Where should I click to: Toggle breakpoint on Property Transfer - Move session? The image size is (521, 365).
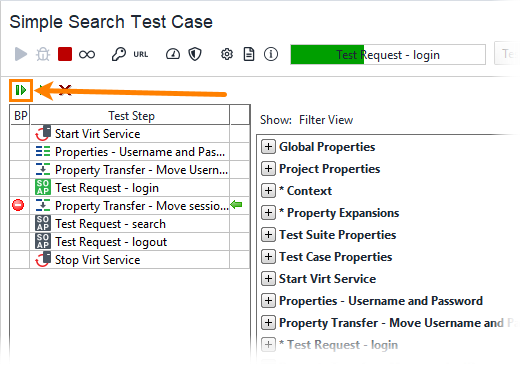[18, 205]
